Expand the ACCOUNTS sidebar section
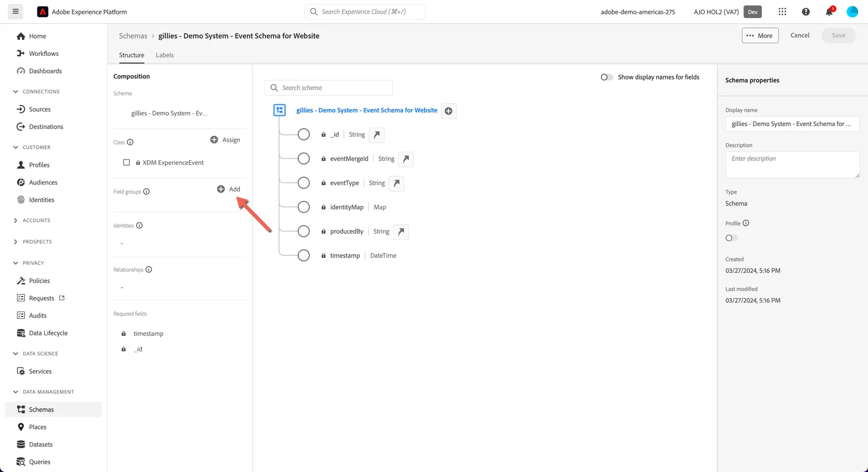868x472 pixels. [x=15, y=220]
